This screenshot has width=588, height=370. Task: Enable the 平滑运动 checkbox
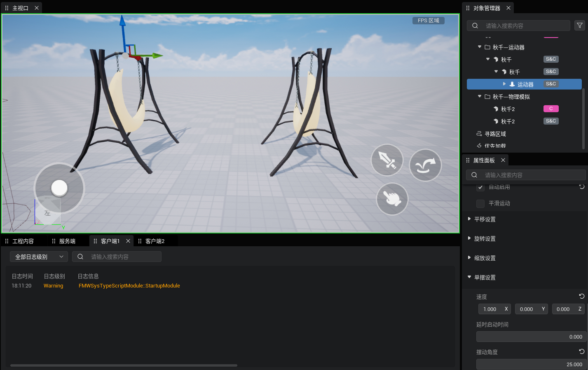pos(480,203)
